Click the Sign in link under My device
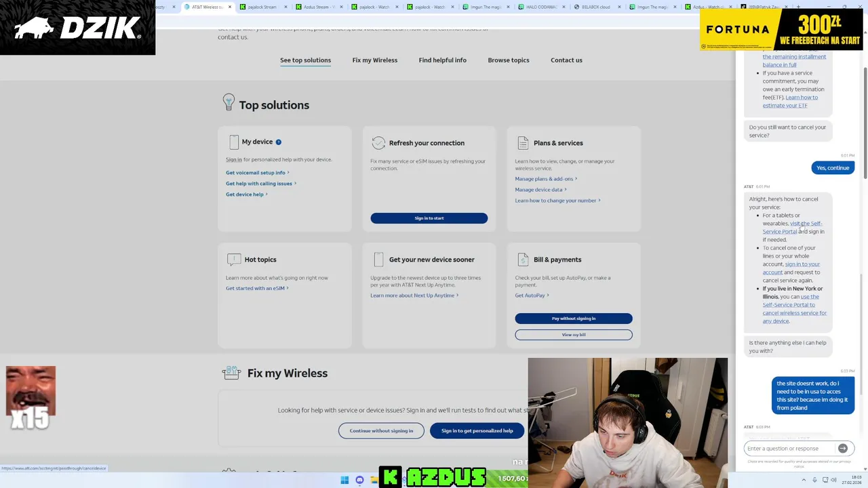 pos(233,159)
